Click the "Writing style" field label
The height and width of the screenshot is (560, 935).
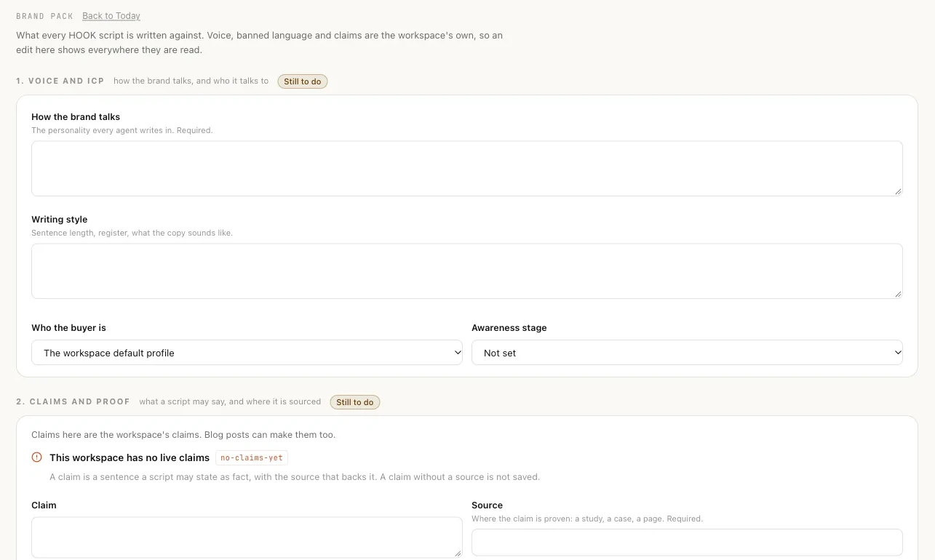click(60, 219)
